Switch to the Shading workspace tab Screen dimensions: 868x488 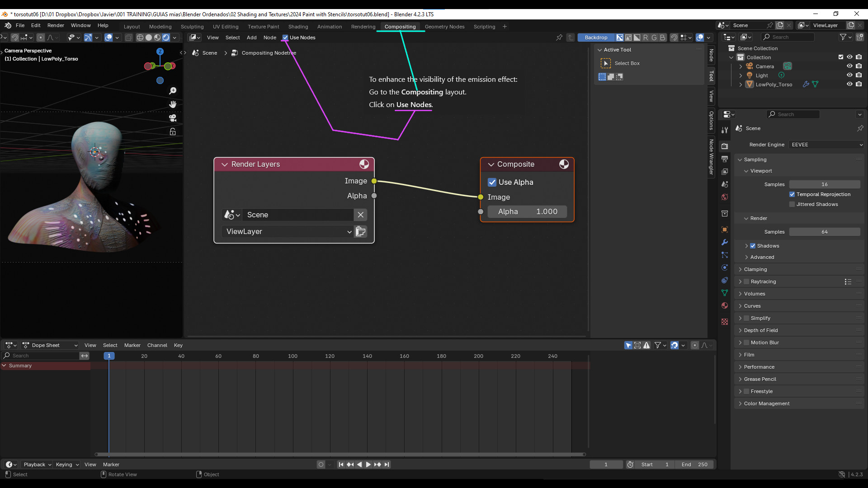pos(298,27)
